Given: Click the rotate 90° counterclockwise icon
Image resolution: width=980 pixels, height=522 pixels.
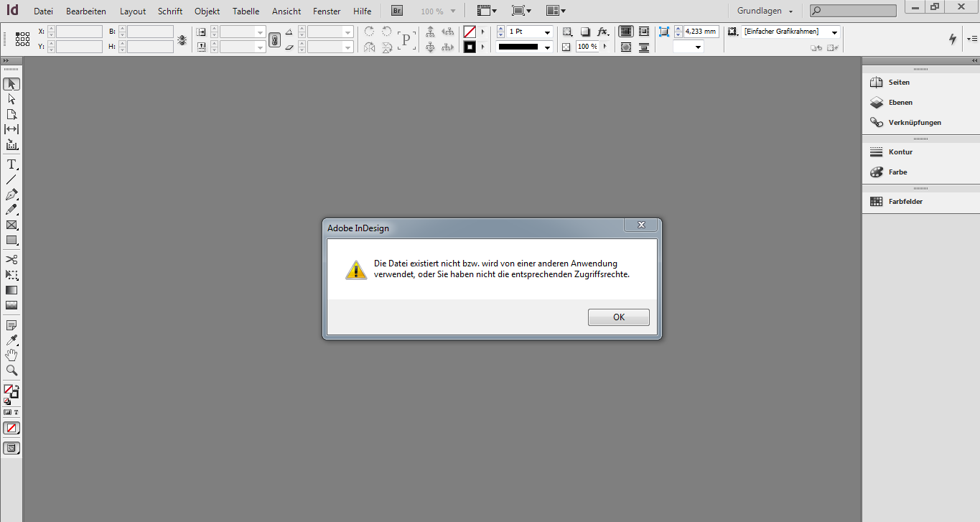Looking at the screenshot, I should (386, 32).
